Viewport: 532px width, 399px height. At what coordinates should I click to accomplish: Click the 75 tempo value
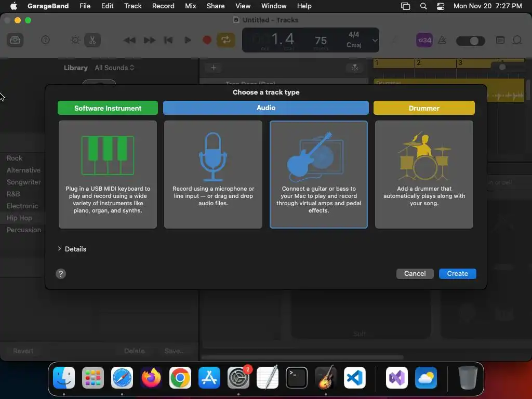coord(321,41)
